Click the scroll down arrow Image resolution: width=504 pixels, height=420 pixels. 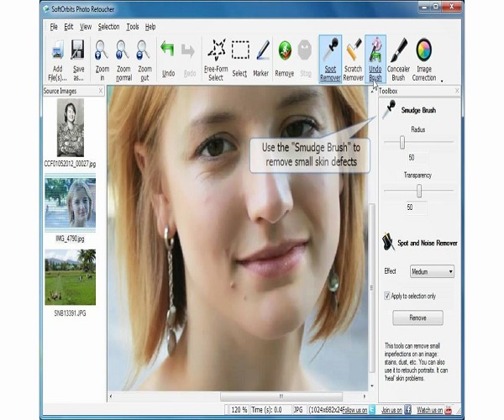[x=372, y=386]
